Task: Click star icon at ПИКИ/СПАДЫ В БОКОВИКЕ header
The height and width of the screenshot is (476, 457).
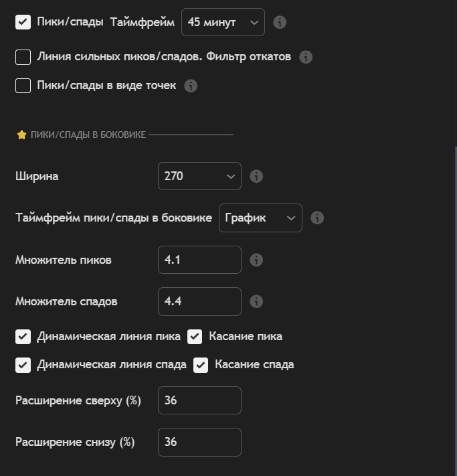Action: click(21, 135)
